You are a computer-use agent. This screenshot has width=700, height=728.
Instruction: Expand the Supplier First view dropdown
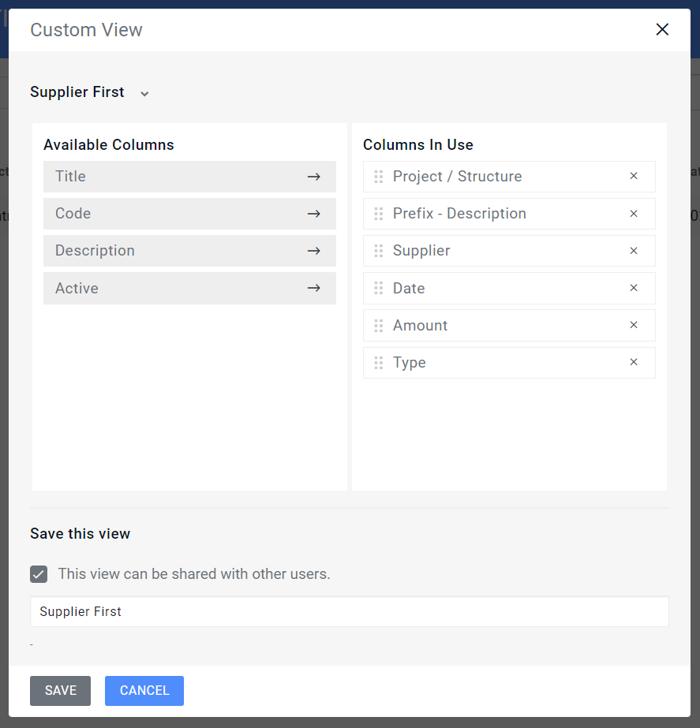pos(144,94)
